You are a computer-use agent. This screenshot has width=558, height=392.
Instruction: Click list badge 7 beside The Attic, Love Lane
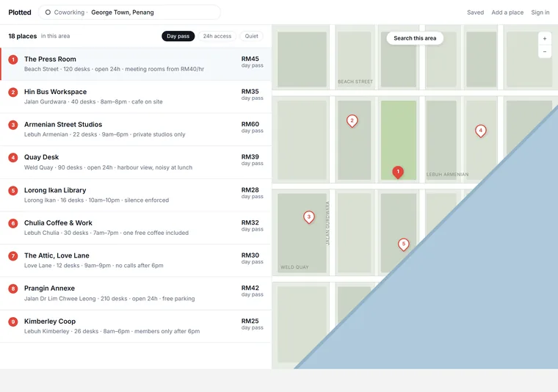tap(13, 256)
